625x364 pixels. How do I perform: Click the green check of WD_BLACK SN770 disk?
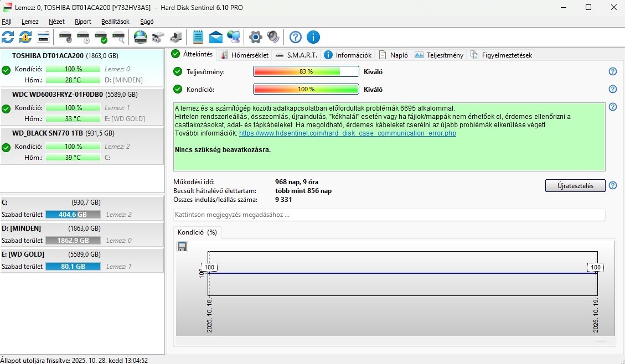6,148
